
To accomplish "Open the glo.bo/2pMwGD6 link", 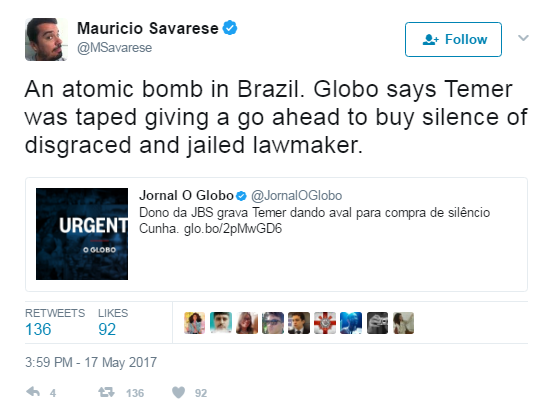I will (x=233, y=229).
